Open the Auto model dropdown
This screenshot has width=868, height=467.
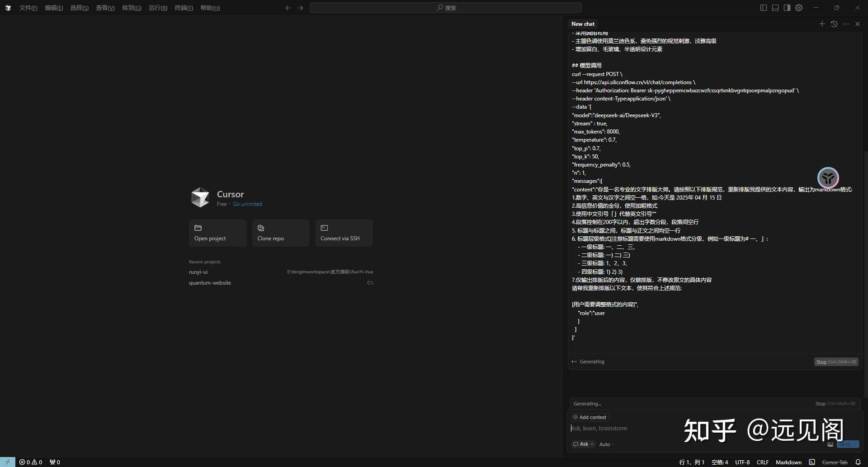606,444
